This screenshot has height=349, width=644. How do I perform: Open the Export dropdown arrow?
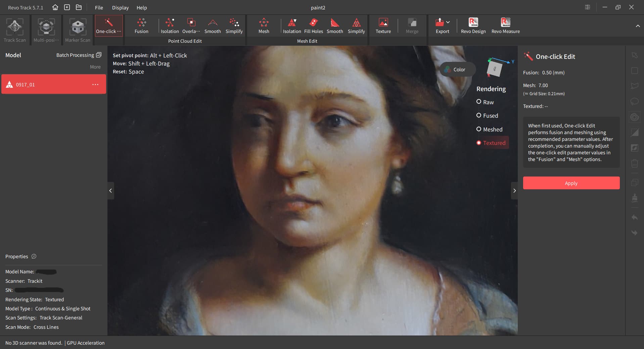pyautogui.click(x=448, y=22)
